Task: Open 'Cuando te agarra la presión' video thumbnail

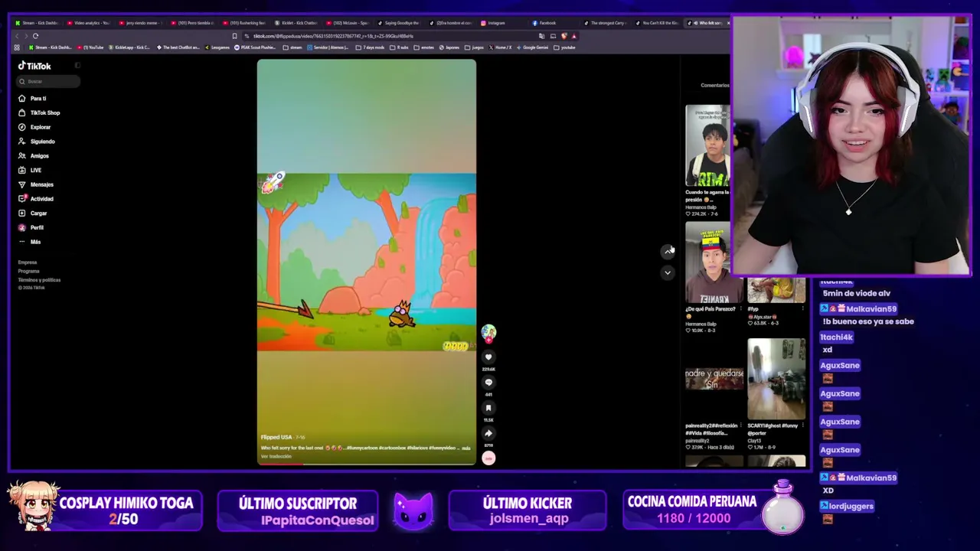Action: click(x=708, y=146)
